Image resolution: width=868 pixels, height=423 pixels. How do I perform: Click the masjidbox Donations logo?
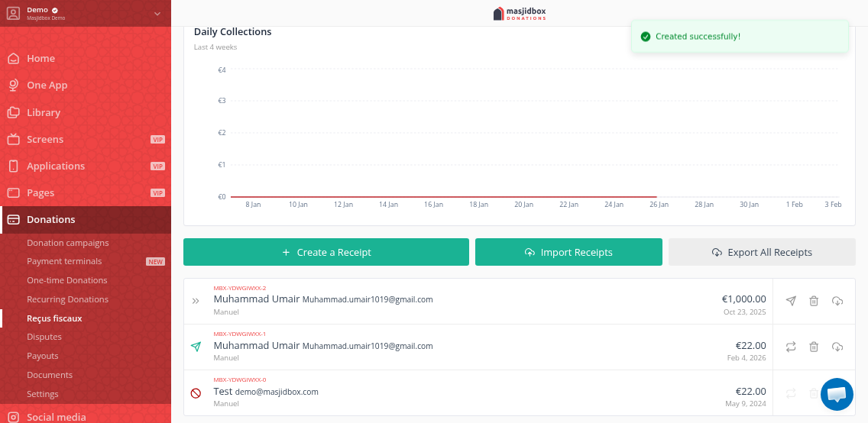(x=520, y=13)
